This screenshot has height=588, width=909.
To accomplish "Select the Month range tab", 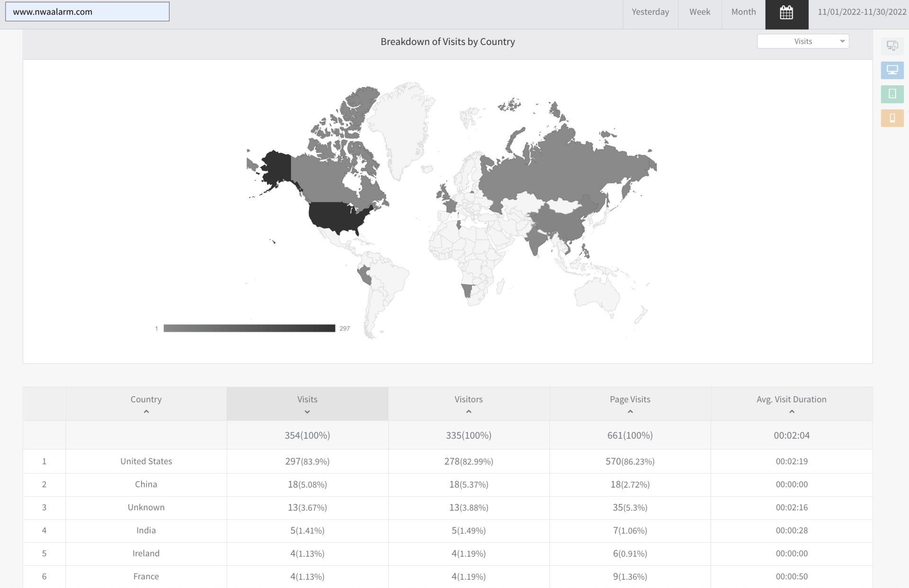I will click(743, 12).
